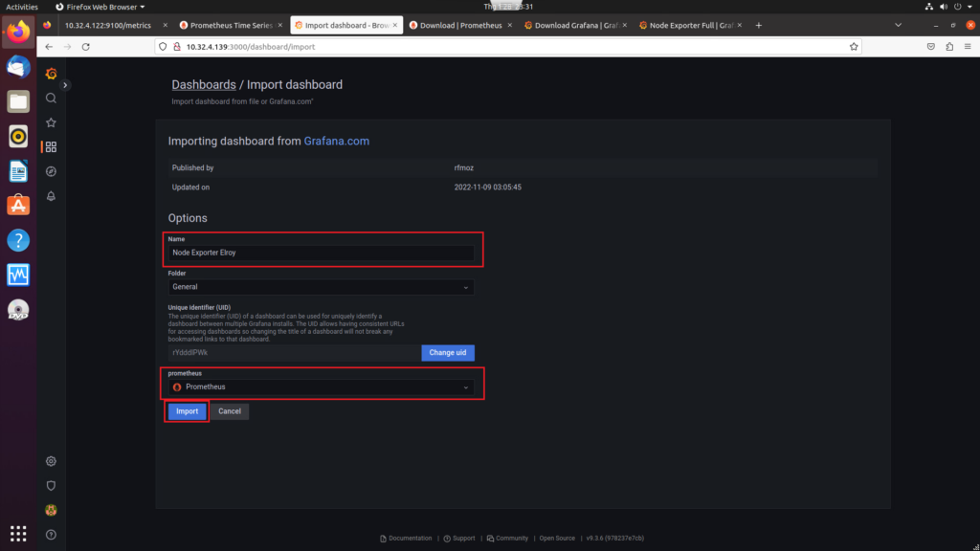Open the Dashboards grid icon

pos(52,146)
